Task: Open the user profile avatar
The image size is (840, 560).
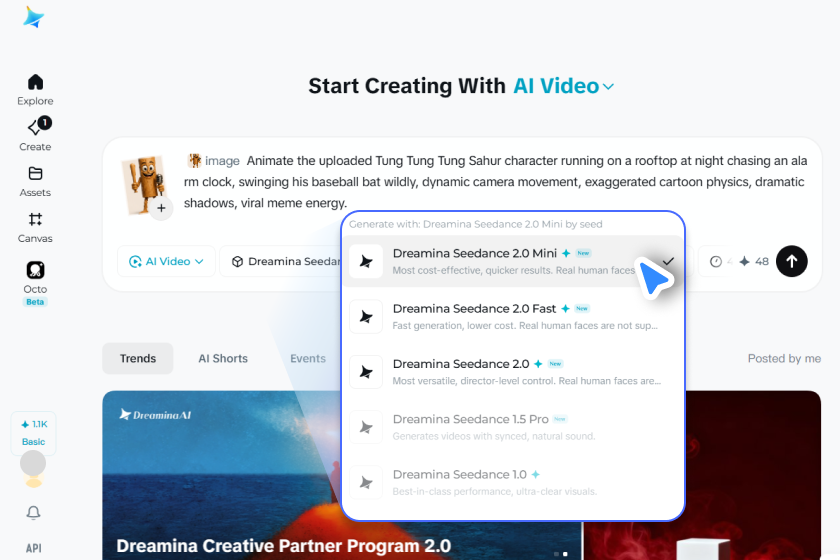Action: [x=33, y=464]
